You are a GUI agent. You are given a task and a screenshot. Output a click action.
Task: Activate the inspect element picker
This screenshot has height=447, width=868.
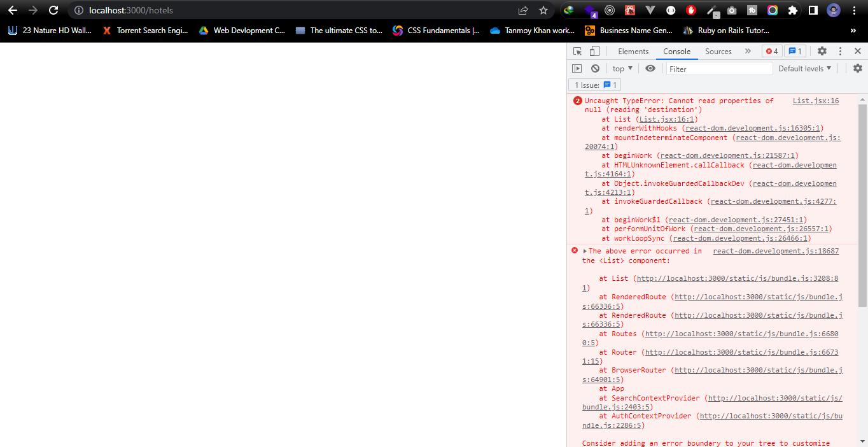tap(577, 52)
